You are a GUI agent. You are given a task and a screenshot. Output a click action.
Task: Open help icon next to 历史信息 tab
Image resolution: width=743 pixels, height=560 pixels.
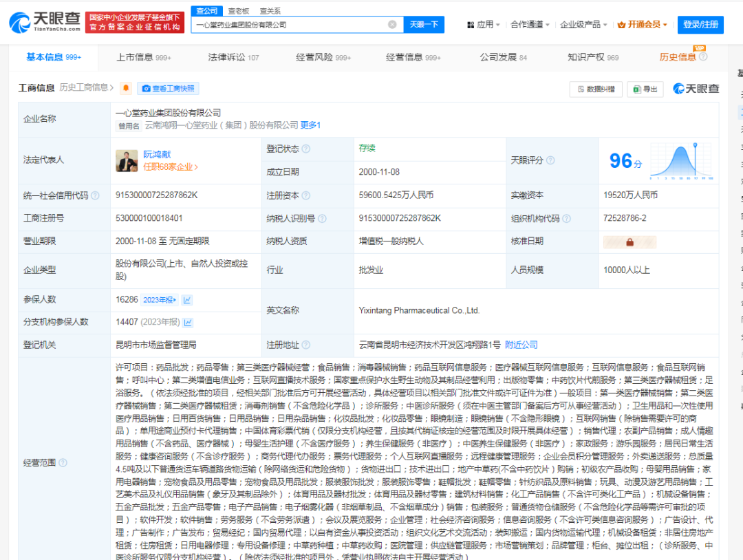click(703, 57)
